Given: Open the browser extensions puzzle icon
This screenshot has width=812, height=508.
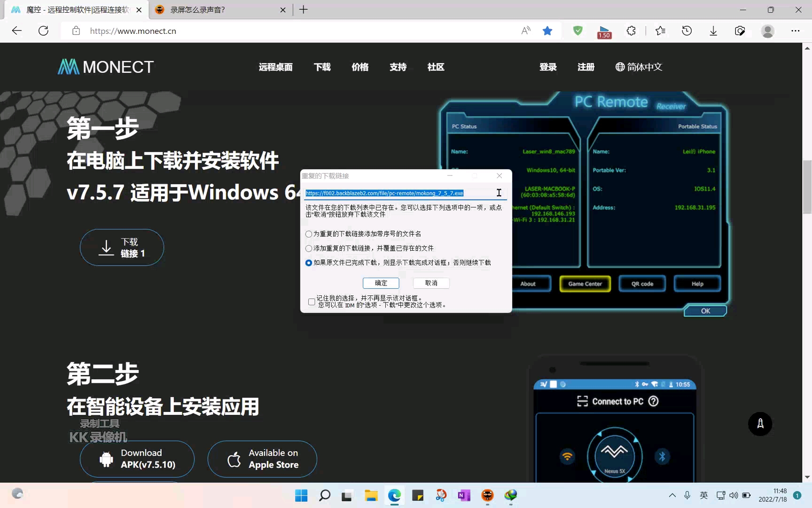Looking at the screenshot, I should coord(631,31).
